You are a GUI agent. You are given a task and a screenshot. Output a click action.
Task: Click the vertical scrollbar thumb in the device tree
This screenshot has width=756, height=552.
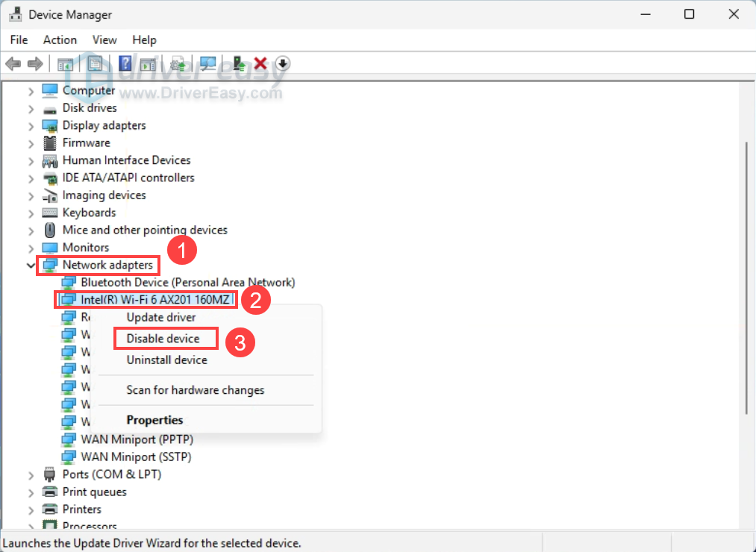click(x=747, y=277)
